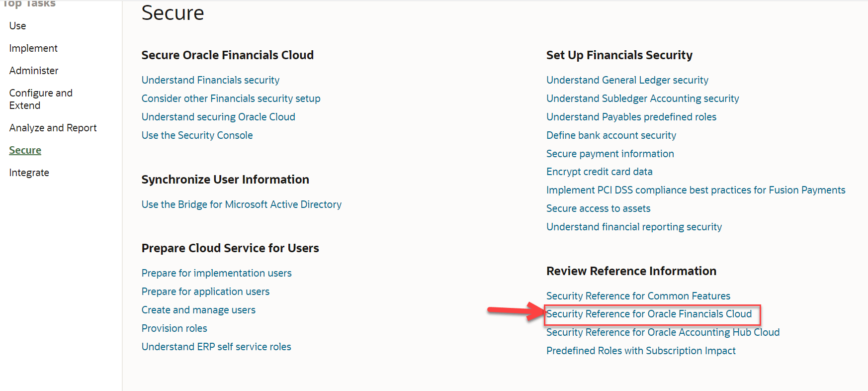The width and height of the screenshot is (868, 391).
Task: Open Security Reference for Oracle Financials Cloud
Action: 649,314
